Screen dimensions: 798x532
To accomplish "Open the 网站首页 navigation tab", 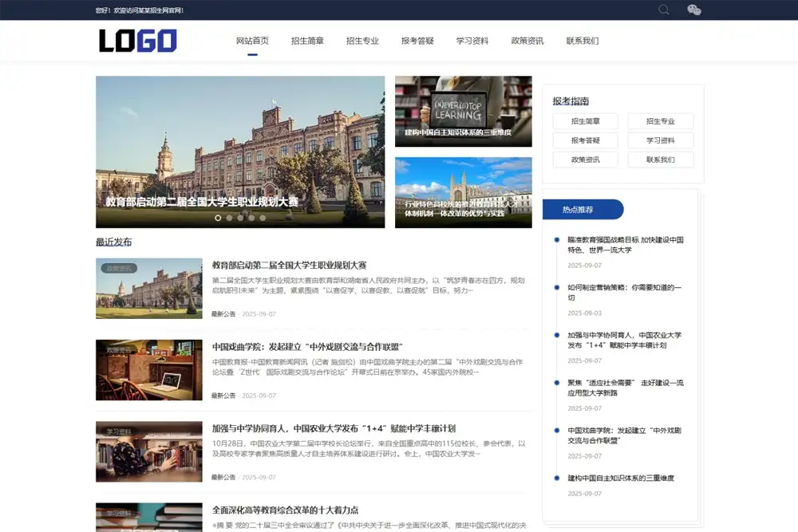I will coord(252,41).
